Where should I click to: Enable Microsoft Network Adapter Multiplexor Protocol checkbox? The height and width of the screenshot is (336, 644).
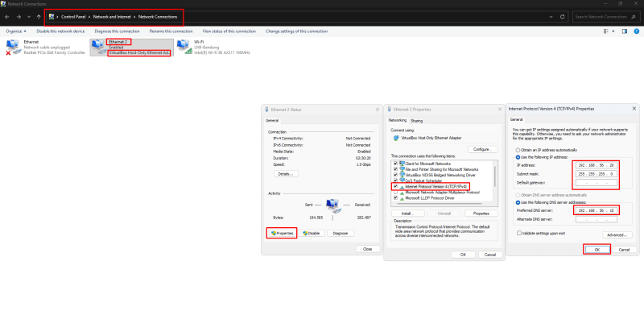tap(395, 192)
